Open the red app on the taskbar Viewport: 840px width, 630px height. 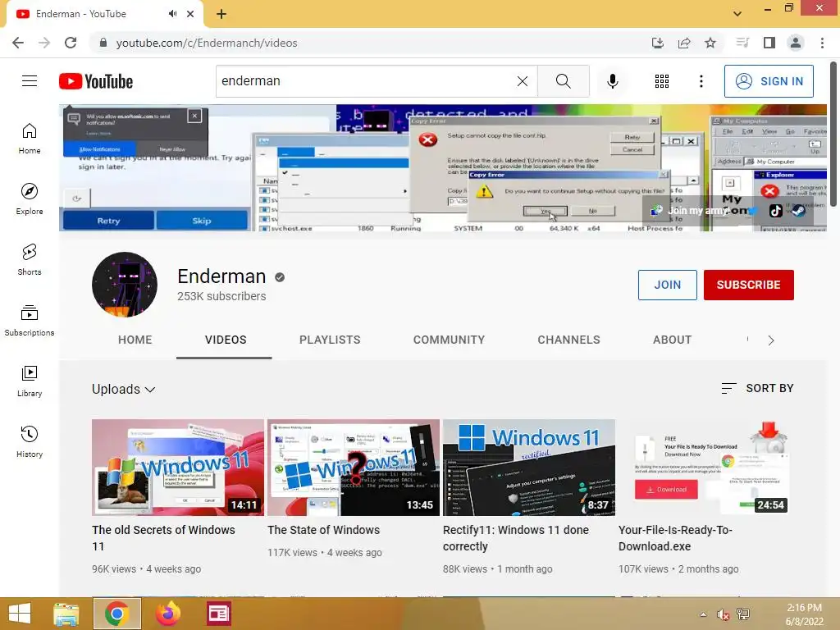tap(218, 614)
